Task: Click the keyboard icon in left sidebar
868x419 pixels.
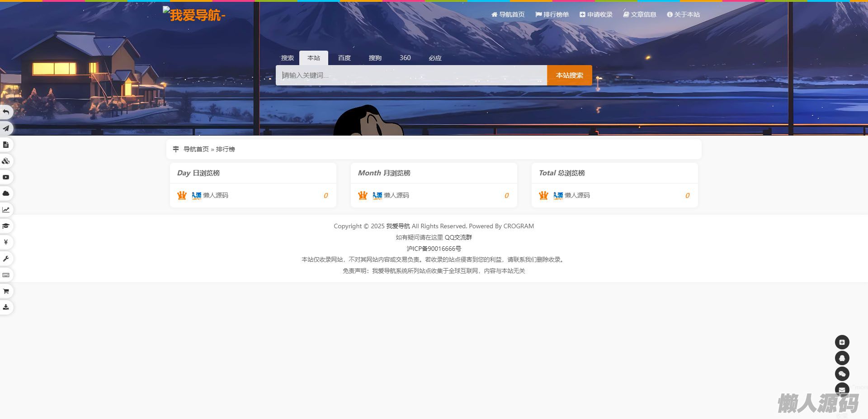Action: pyautogui.click(x=6, y=275)
